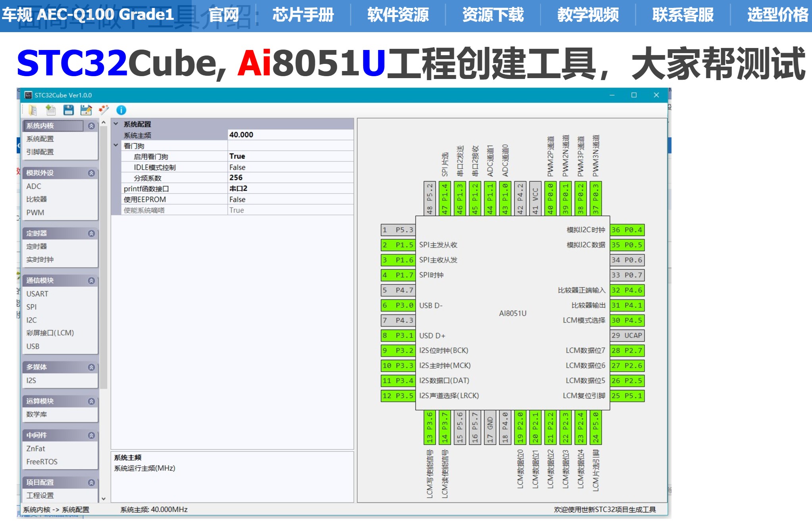This screenshot has height=522, width=812.
Task: Click pin 29 UCAP on chip diagram
Action: point(627,335)
